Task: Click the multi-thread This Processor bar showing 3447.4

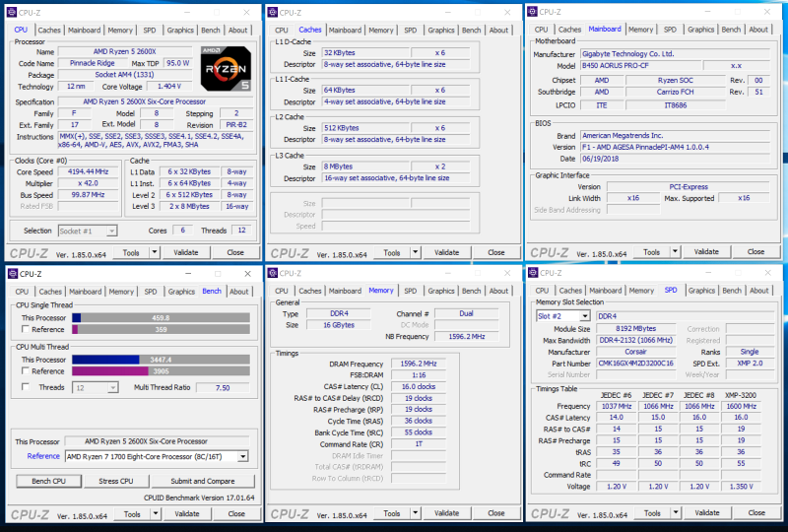Action: click(x=161, y=360)
